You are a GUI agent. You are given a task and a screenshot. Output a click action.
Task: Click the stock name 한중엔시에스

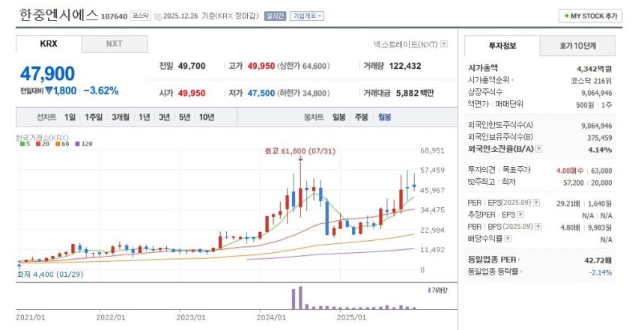click(58, 15)
